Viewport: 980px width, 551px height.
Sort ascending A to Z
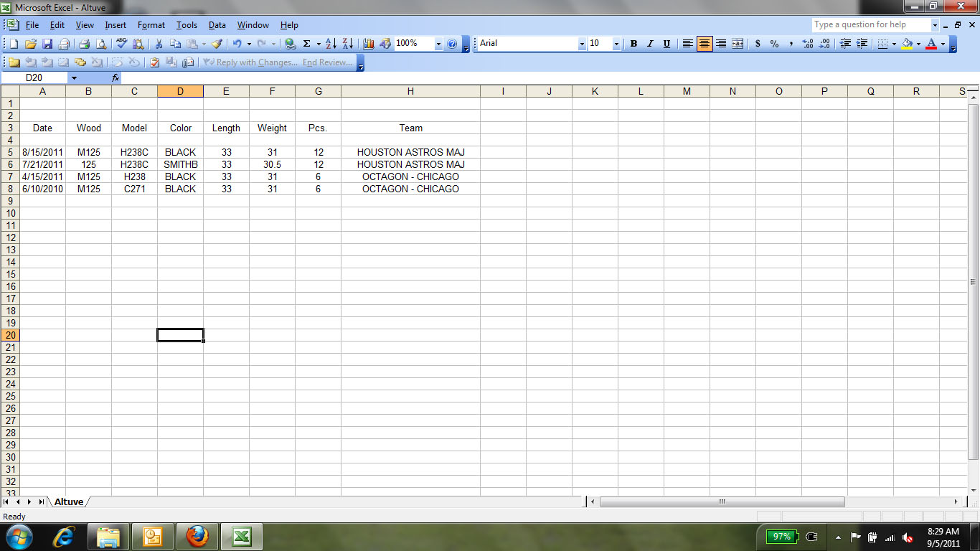331,44
